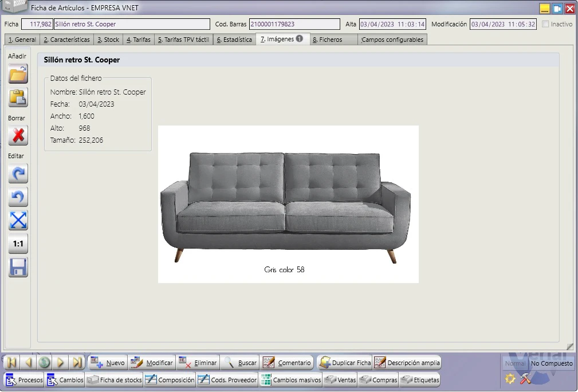Open the 3. Stock tab
Screen dimensions: 578x392
(x=108, y=40)
